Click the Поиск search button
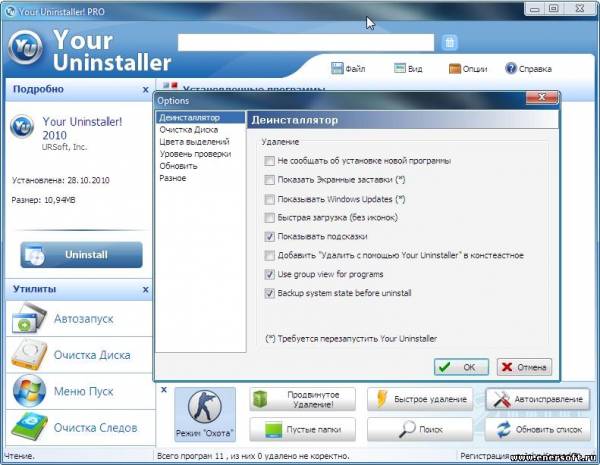 (x=420, y=429)
